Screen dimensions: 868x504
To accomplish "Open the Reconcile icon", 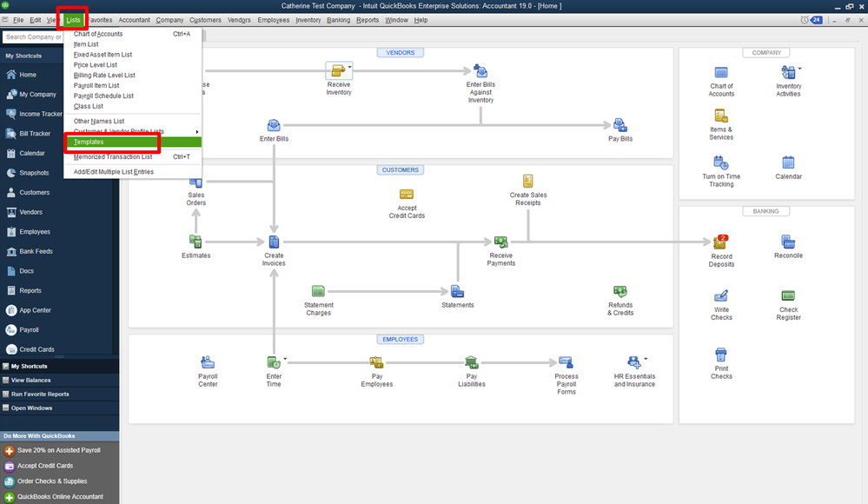I will (788, 242).
